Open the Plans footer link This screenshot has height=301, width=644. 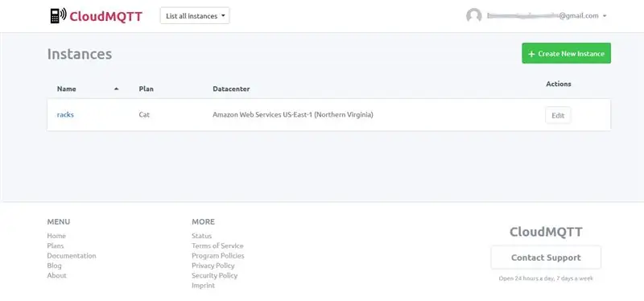56,245
